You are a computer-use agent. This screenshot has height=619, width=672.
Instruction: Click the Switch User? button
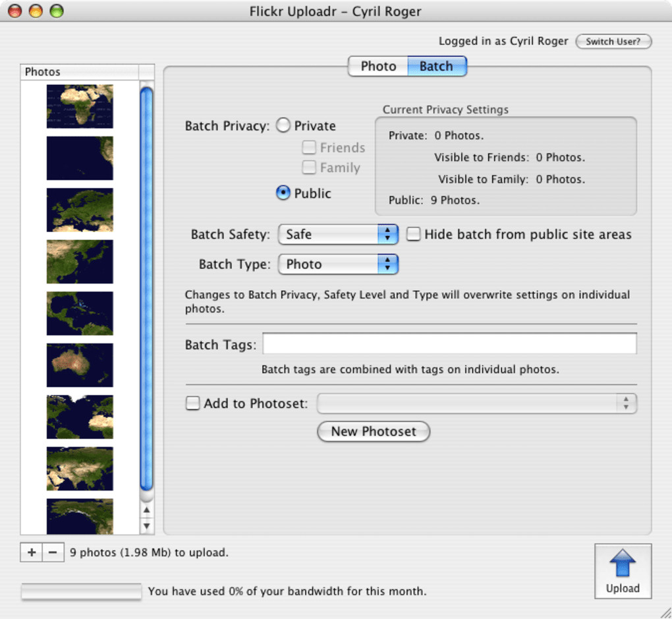[613, 41]
